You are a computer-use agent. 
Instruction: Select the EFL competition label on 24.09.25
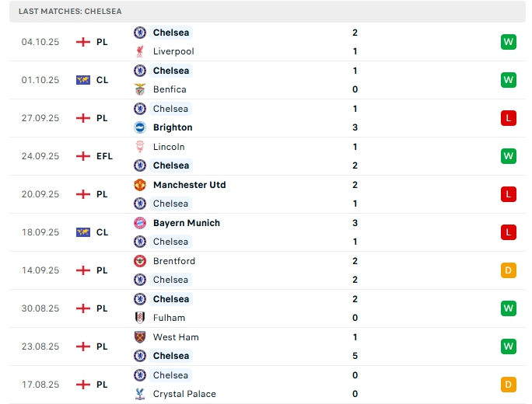[x=104, y=156]
